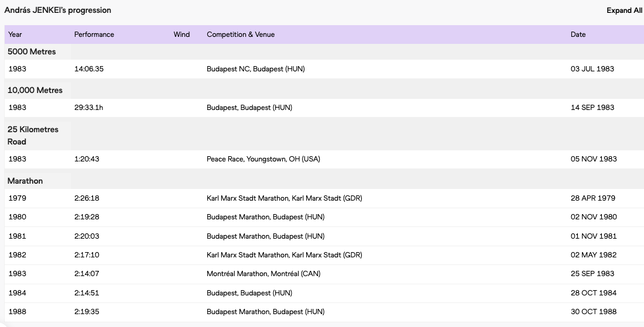
Task: Click the 14:06.35 performance time
Action: 89,69
